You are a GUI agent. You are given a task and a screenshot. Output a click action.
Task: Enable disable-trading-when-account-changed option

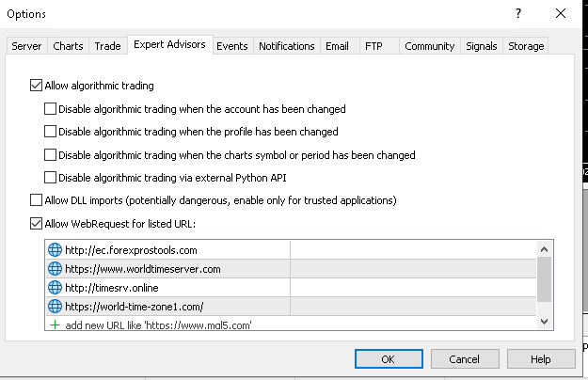pos(51,109)
